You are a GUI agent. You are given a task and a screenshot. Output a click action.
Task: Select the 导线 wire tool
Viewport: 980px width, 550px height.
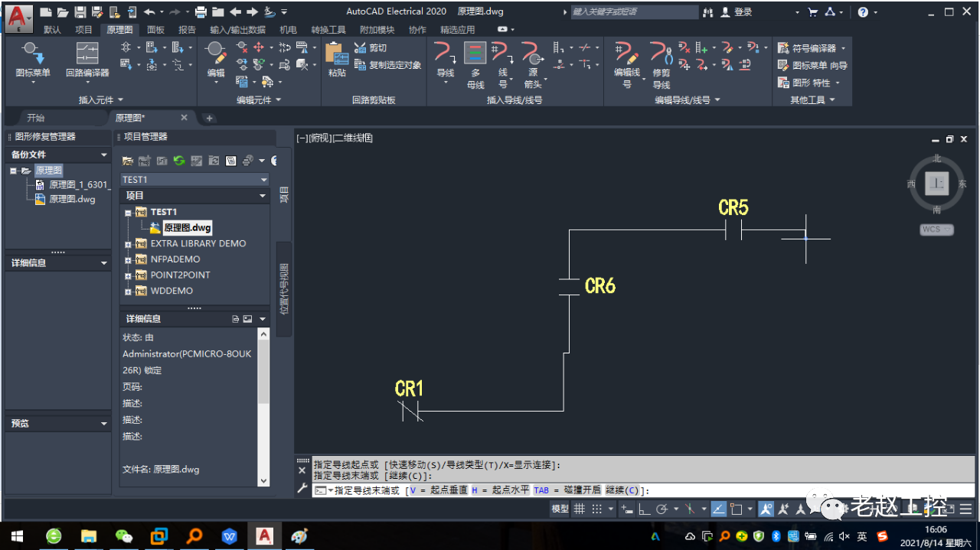[445, 61]
